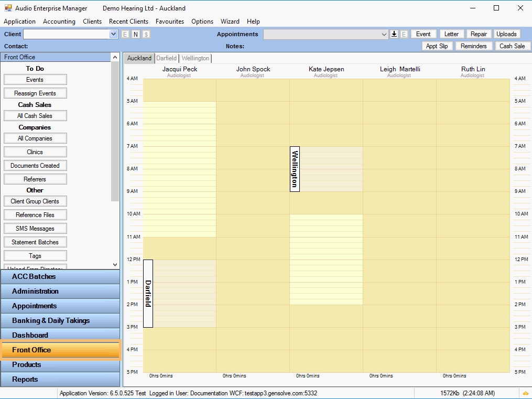
Task: Switch to the Darfield tab
Action: [x=166, y=58]
